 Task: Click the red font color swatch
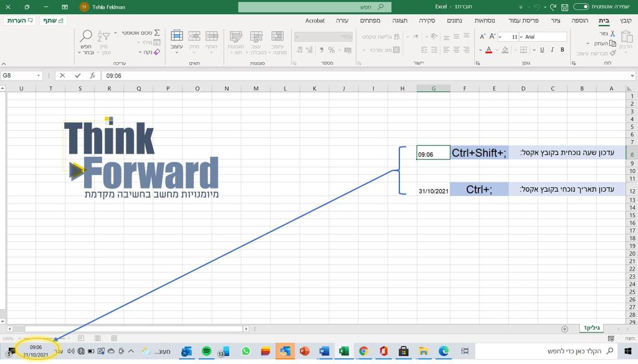point(488,50)
